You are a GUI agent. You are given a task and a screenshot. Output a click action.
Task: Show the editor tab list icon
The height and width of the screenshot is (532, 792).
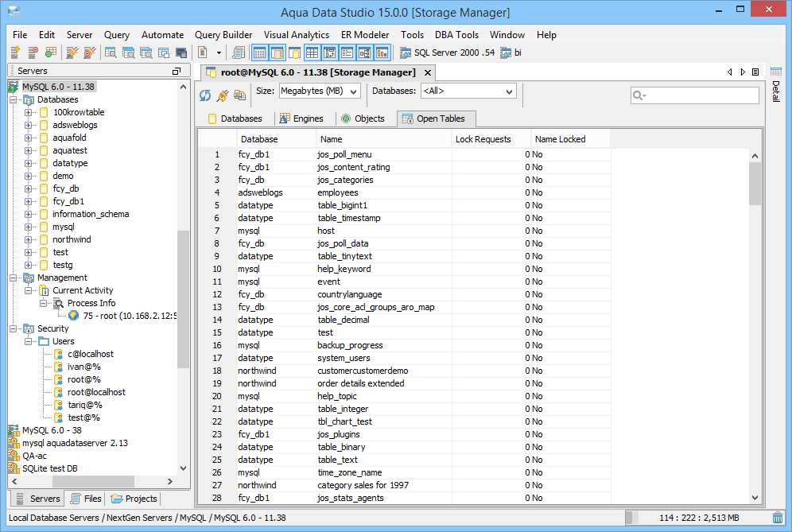pyautogui.click(x=755, y=72)
